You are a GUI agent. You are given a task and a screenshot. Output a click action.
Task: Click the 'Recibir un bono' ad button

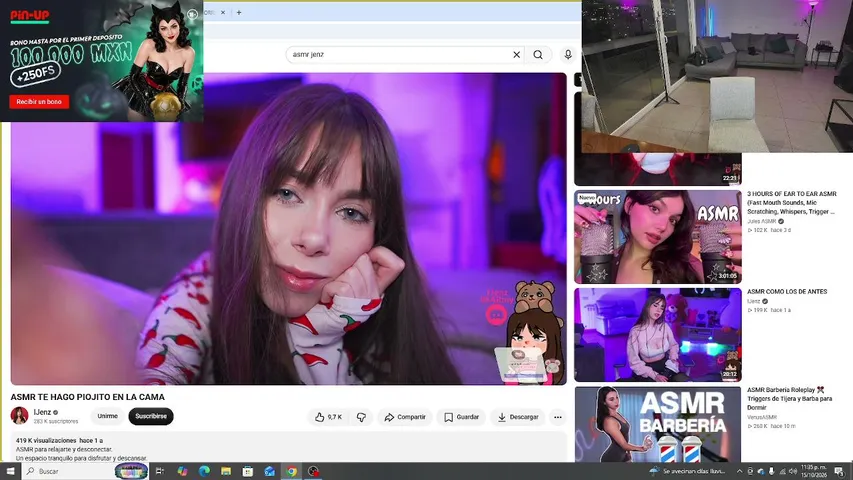click(39, 102)
